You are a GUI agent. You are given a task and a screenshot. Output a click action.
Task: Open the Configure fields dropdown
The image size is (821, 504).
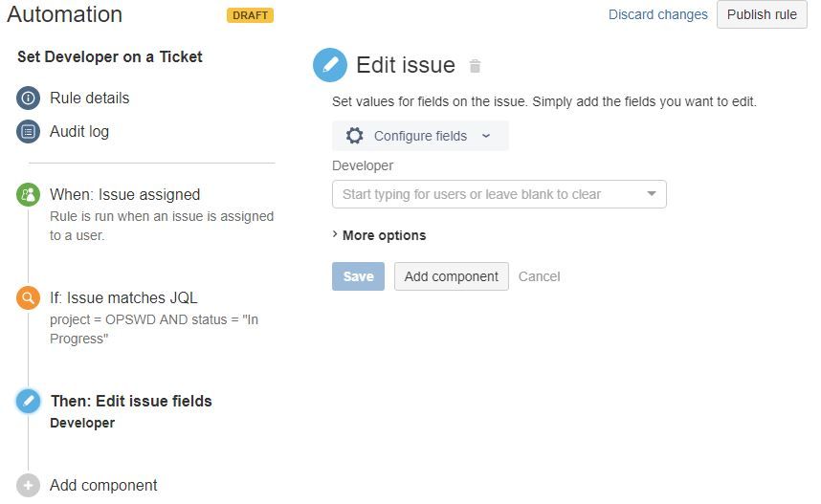[x=420, y=136]
